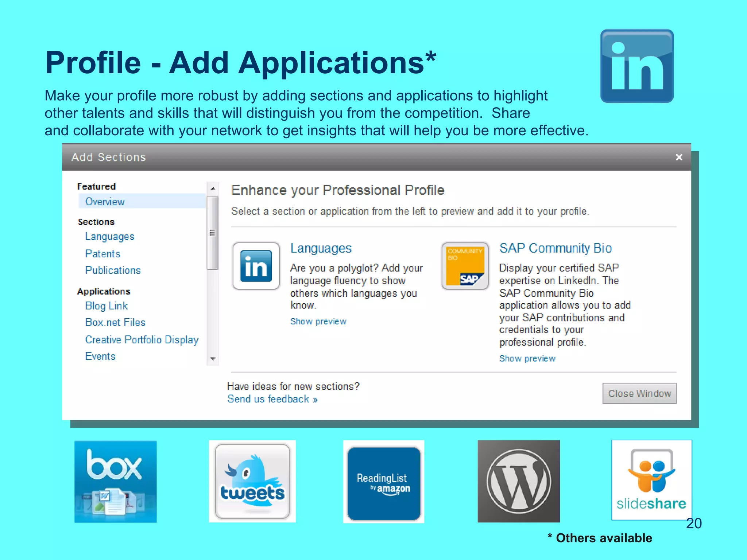This screenshot has width=747, height=560.
Task: Select Overview under Featured
Action: [x=142, y=201]
